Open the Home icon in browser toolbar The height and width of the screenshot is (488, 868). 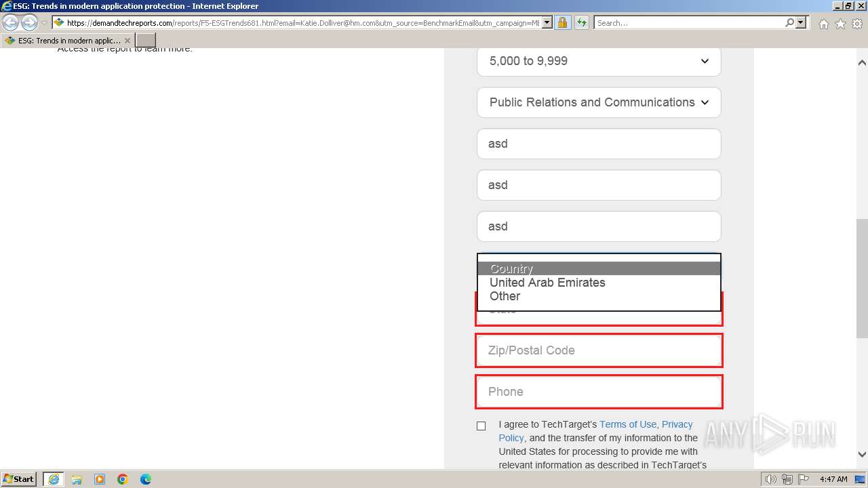click(823, 24)
